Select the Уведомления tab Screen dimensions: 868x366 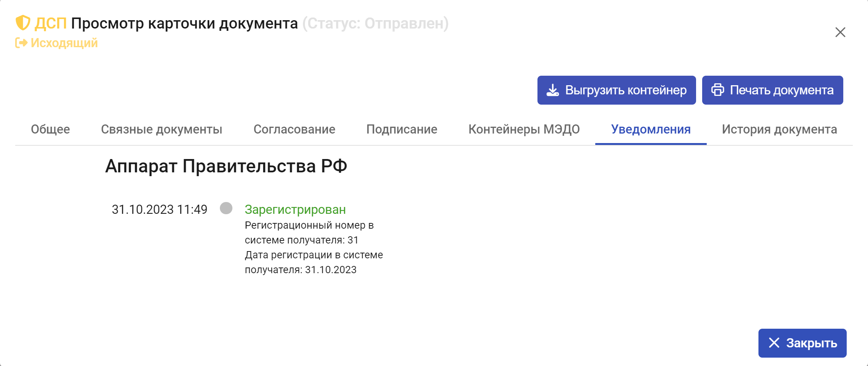click(651, 129)
